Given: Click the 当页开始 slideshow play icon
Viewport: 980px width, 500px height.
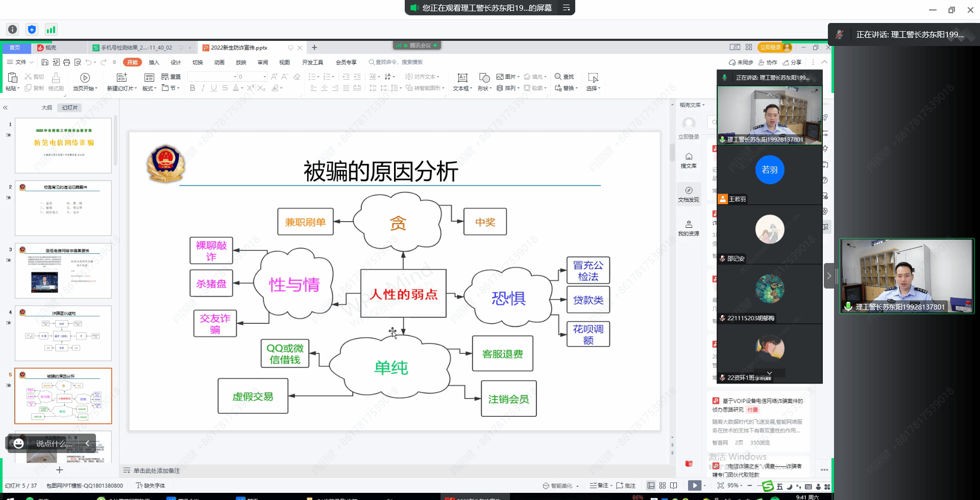Looking at the screenshot, I should point(85,78).
